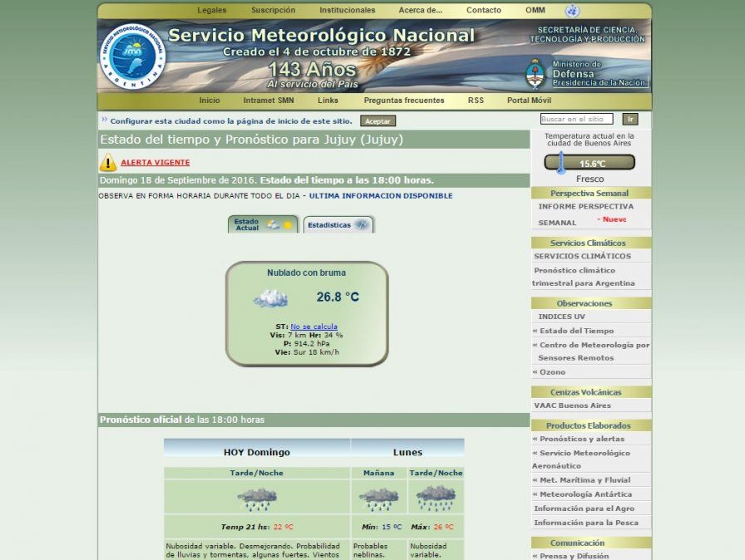Open Preguntas frecuentes in navigation bar
This screenshot has width=745, height=560.
click(x=404, y=101)
